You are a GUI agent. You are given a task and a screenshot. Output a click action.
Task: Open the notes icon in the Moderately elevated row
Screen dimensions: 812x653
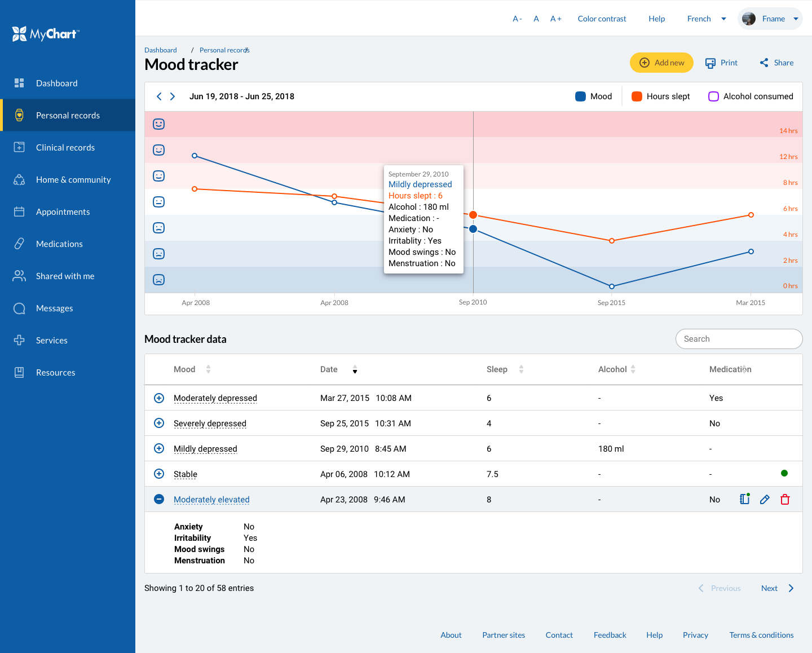pos(744,498)
